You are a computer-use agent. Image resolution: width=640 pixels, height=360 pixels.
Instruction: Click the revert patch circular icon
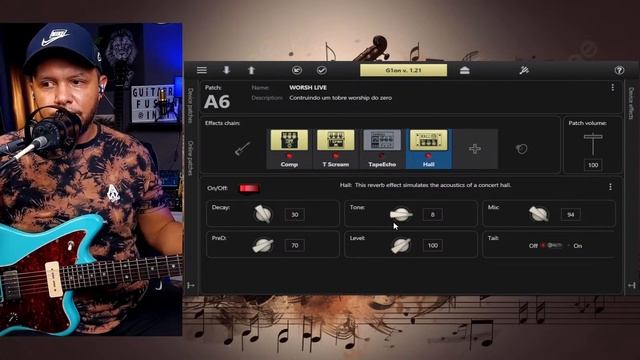[297, 70]
